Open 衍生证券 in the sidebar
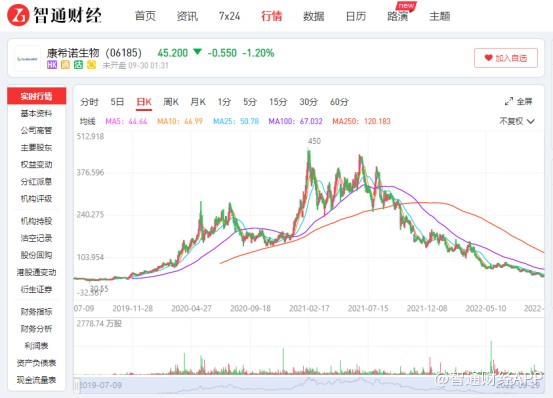 point(36,289)
